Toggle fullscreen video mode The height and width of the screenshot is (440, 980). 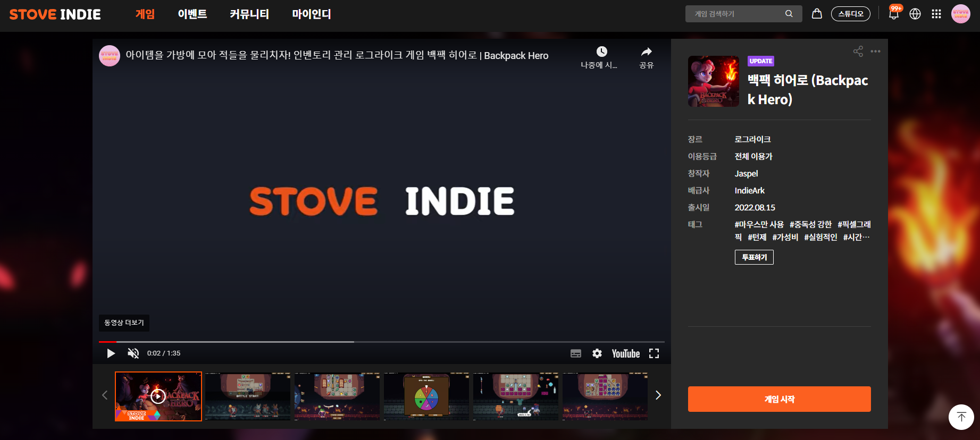654,353
